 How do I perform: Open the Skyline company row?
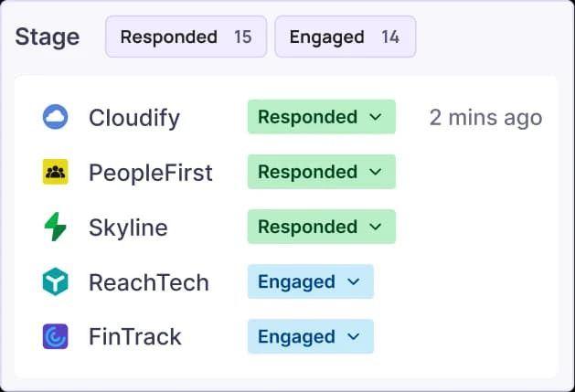(128, 228)
